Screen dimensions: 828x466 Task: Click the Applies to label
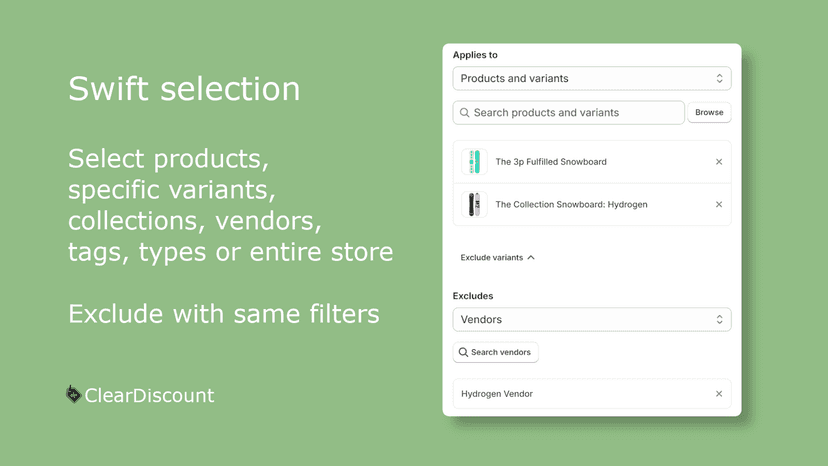475,55
